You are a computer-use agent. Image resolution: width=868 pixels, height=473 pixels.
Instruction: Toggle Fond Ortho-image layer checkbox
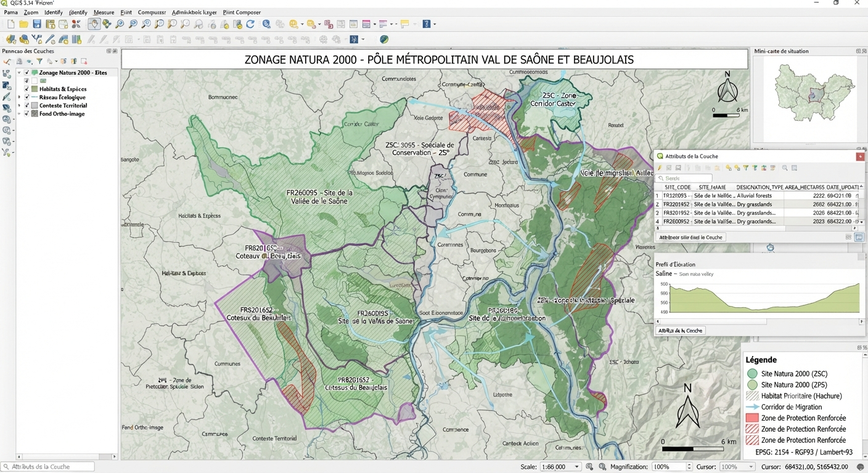(x=27, y=113)
